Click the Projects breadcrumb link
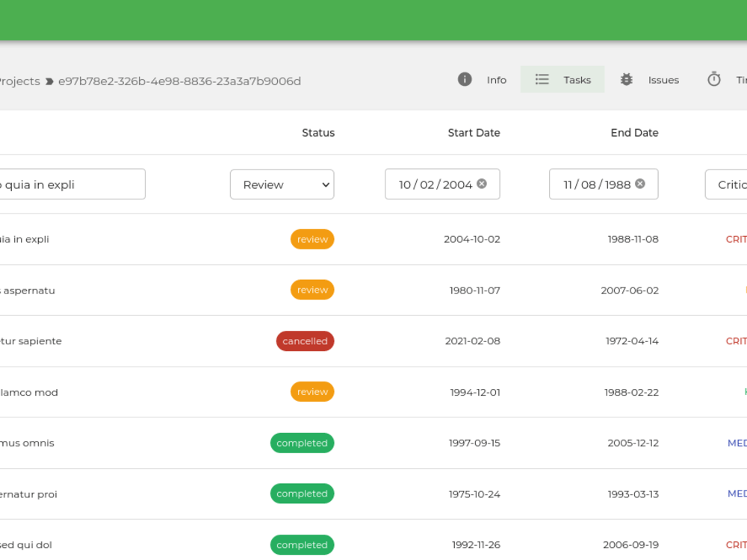The image size is (747, 560). 19,81
